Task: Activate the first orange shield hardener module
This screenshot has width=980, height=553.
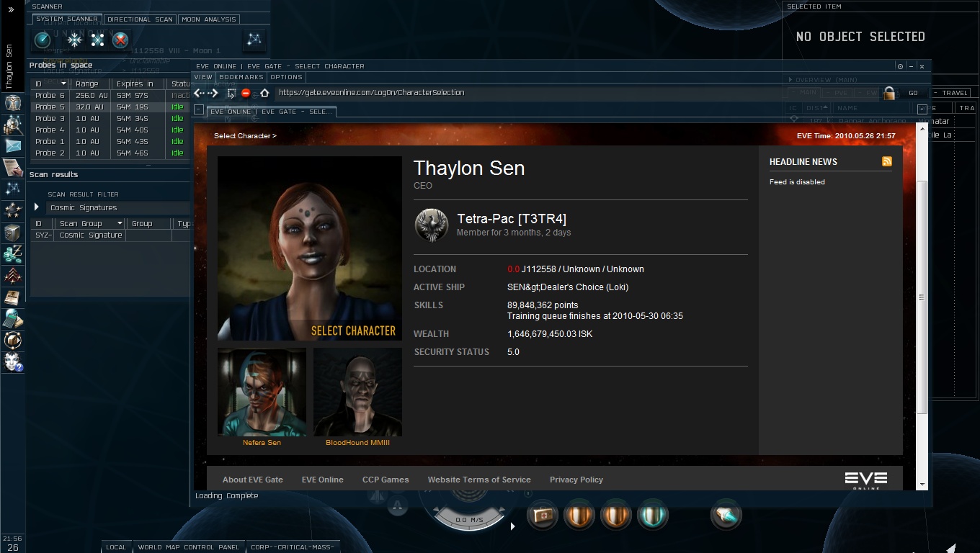Action: [579, 515]
